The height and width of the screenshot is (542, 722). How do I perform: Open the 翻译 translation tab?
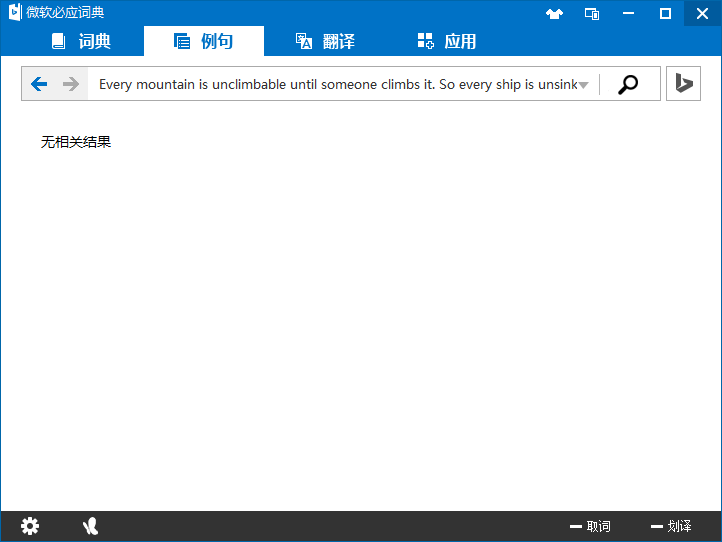pyautogui.click(x=325, y=41)
